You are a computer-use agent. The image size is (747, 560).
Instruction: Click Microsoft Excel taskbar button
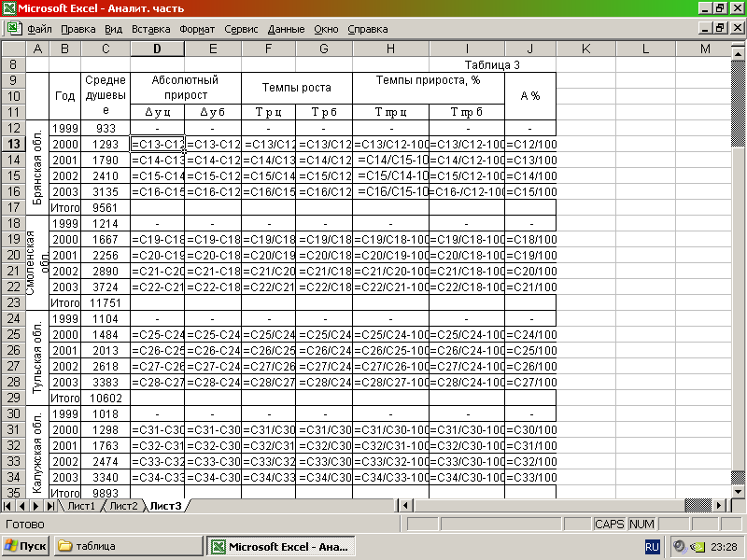point(281,546)
